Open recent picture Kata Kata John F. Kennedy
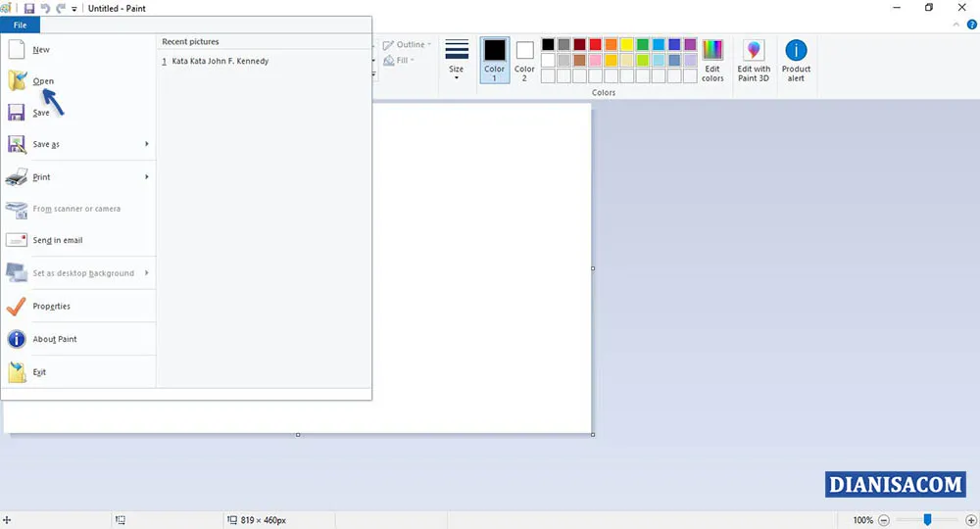The height and width of the screenshot is (529, 980). [220, 61]
